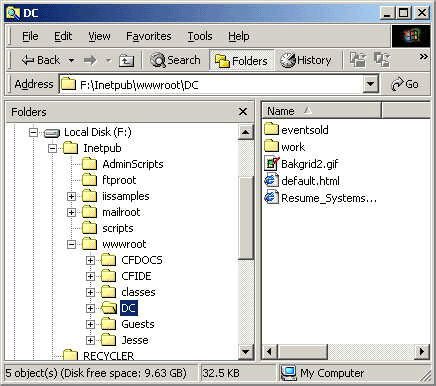Click the address bar path field
The height and width of the screenshot is (386, 436).
[x=212, y=85]
